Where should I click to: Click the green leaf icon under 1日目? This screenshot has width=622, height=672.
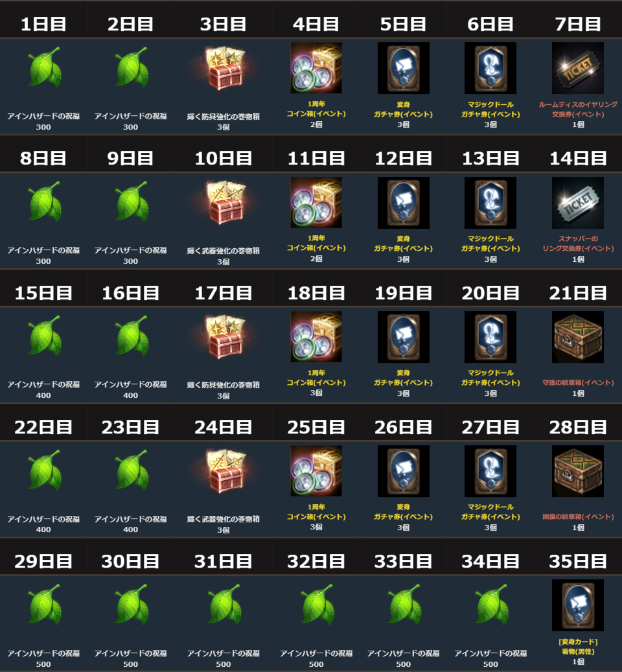(45, 67)
